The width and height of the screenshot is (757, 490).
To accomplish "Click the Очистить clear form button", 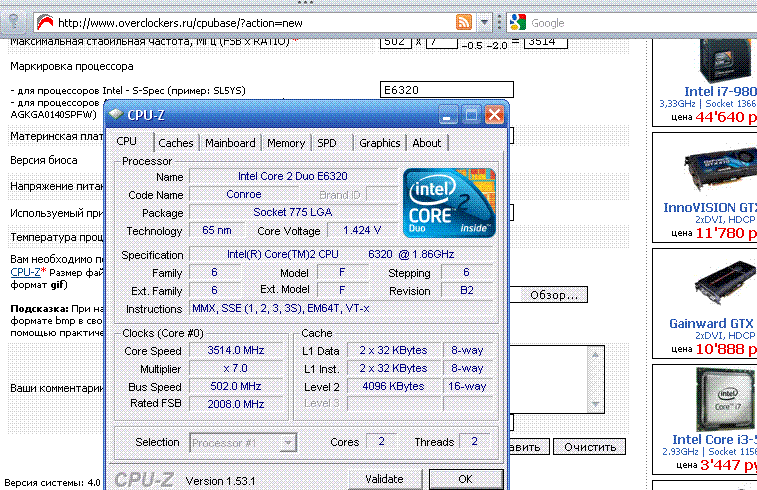I will [590, 447].
